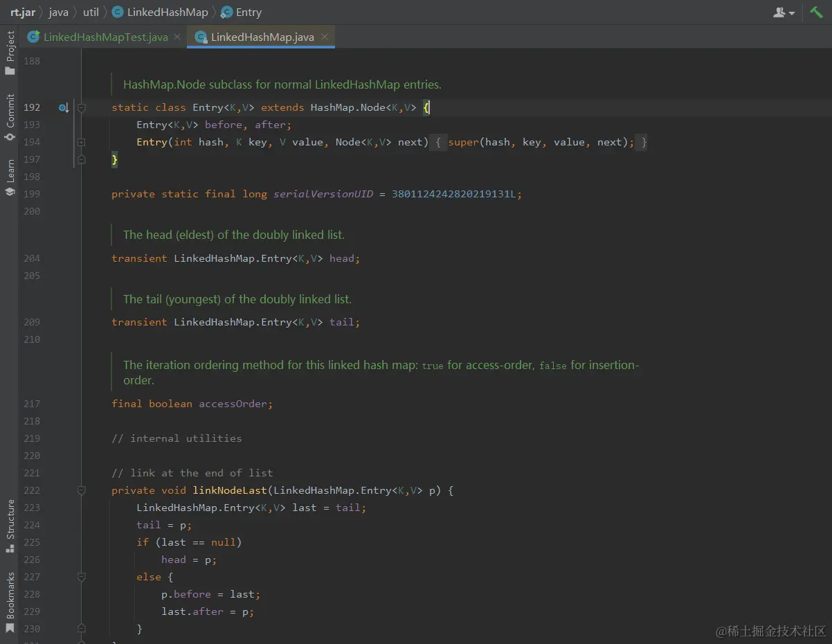Click the serialVersionUID field name
Screen dimensions: 832x644
click(323, 194)
